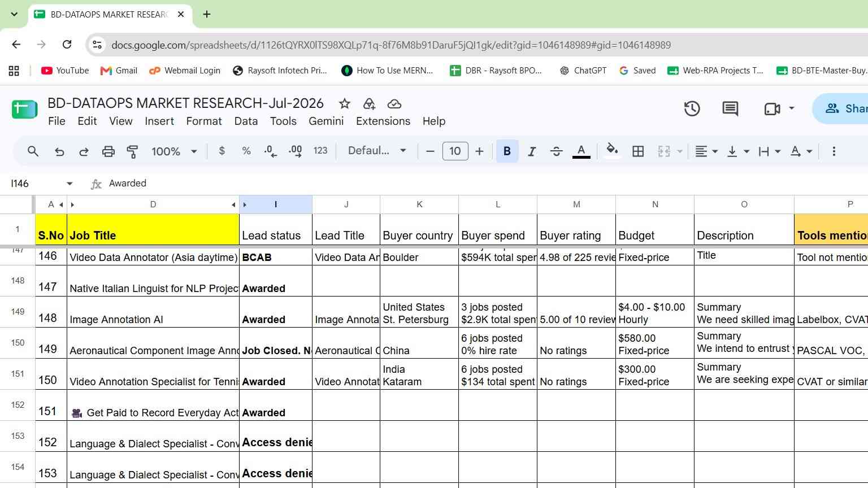Click the print icon in toolbar
868x488 pixels.
[x=108, y=151]
